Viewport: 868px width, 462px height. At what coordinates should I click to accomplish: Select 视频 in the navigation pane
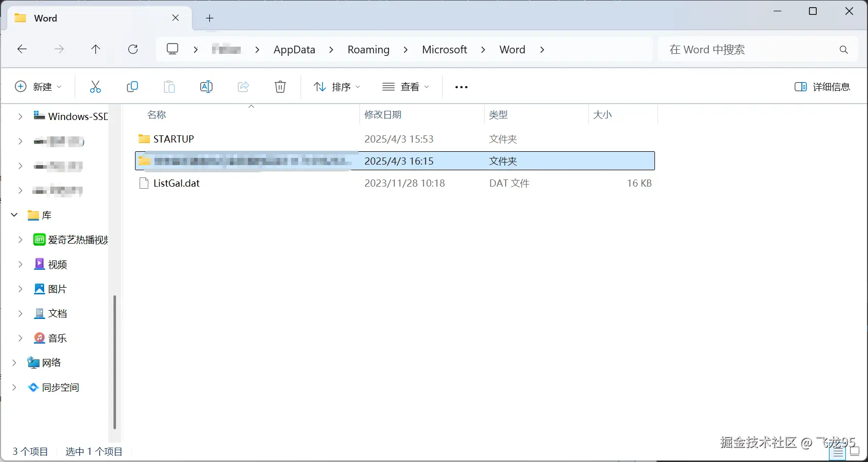57,265
